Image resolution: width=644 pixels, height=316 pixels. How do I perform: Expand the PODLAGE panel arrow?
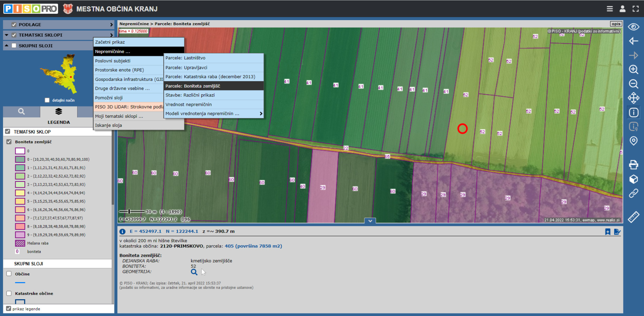tap(111, 25)
